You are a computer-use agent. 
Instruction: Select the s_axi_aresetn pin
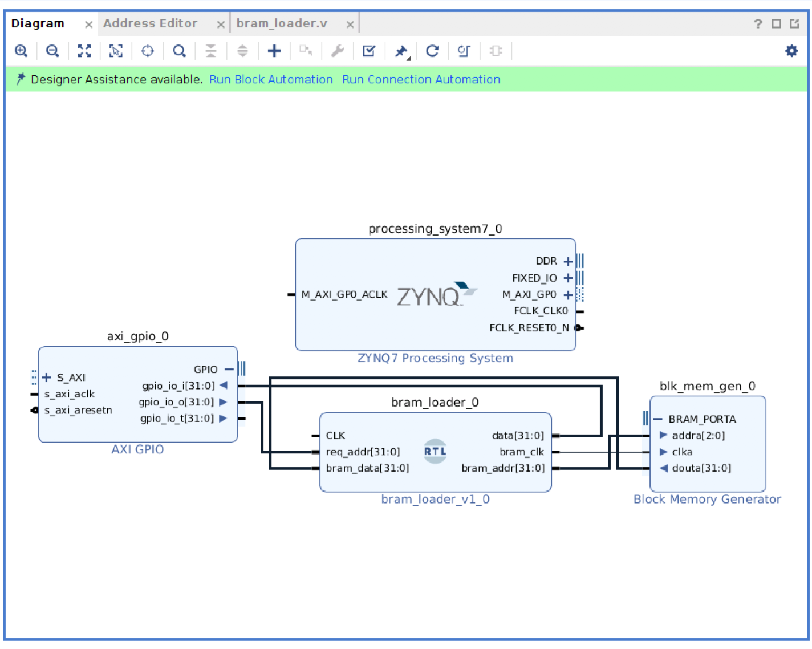tap(78, 411)
